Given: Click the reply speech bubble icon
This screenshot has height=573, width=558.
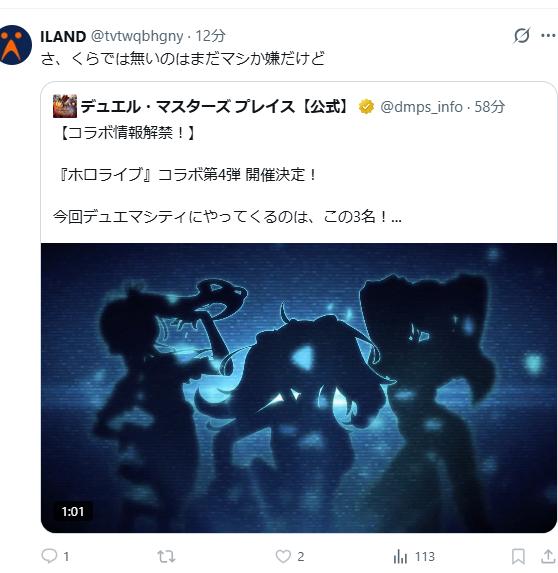Looking at the screenshot, I should point(49,556).
